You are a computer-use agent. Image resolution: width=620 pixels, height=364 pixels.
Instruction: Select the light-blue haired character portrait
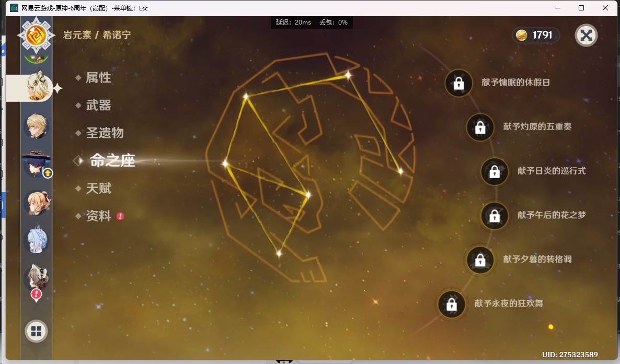pyautogui.click(x=37, y=240)
